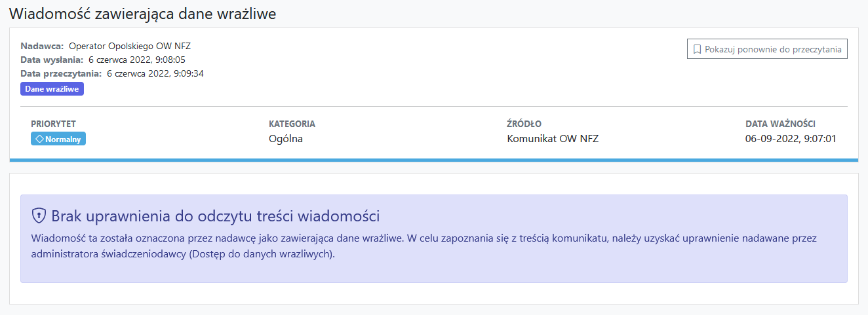The width and height of the screenshot is (868, 315).
Task: Select the source value Komunikat OW NFZ
Action: click(x=553, y=139)
